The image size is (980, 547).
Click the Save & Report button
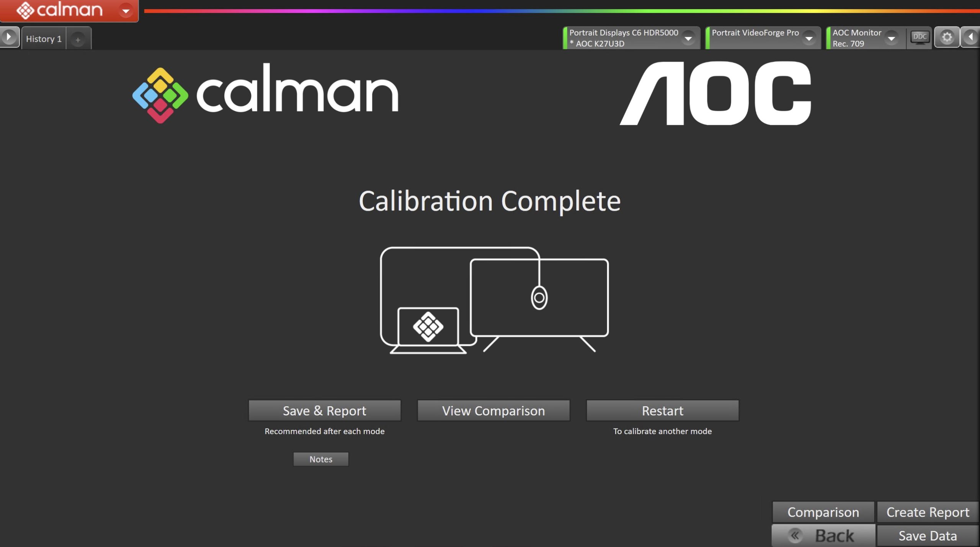pyautogui.click(x=324, y=410)
